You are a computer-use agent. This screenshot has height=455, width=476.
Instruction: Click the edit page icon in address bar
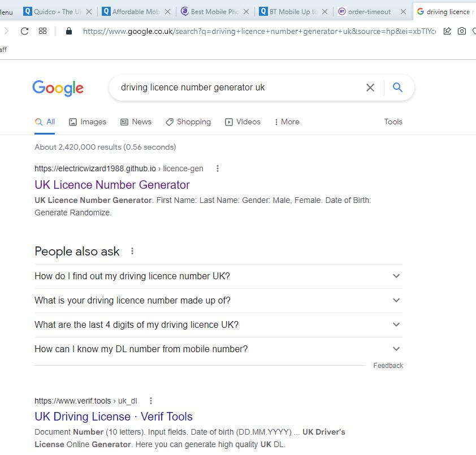click(x=447, y=31)
